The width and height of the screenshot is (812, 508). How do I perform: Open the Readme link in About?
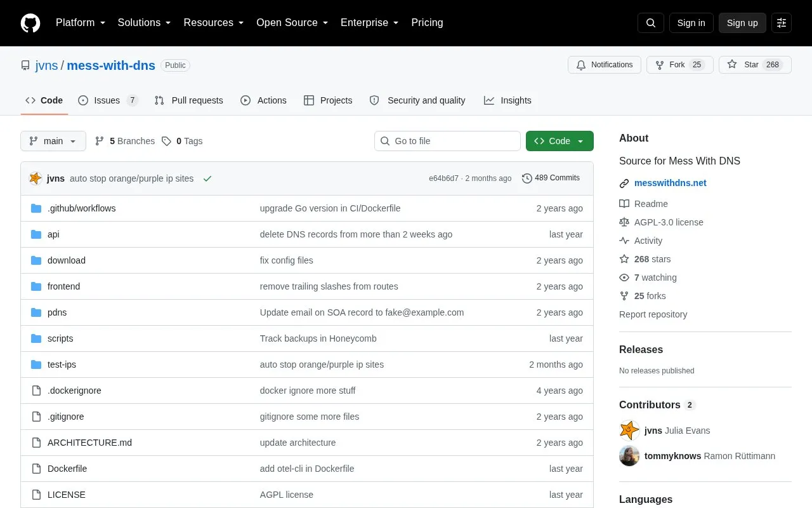click(x=643, y=204)
